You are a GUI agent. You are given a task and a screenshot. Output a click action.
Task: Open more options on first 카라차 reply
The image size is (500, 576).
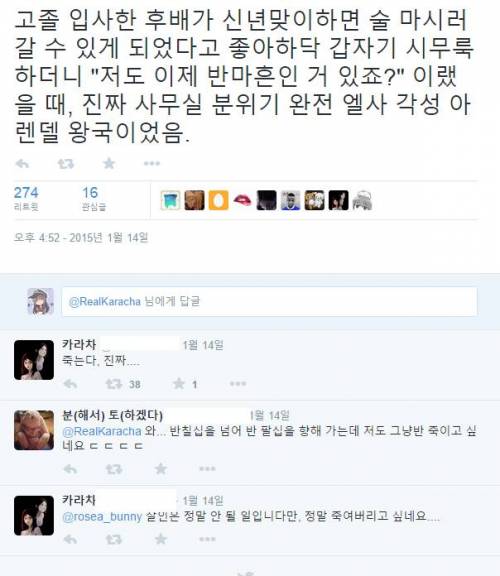(x=238, y=384)
